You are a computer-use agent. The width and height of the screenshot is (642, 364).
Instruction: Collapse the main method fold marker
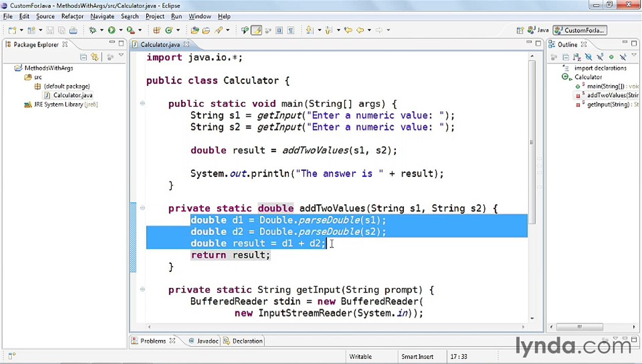click(x=142, y=104)
